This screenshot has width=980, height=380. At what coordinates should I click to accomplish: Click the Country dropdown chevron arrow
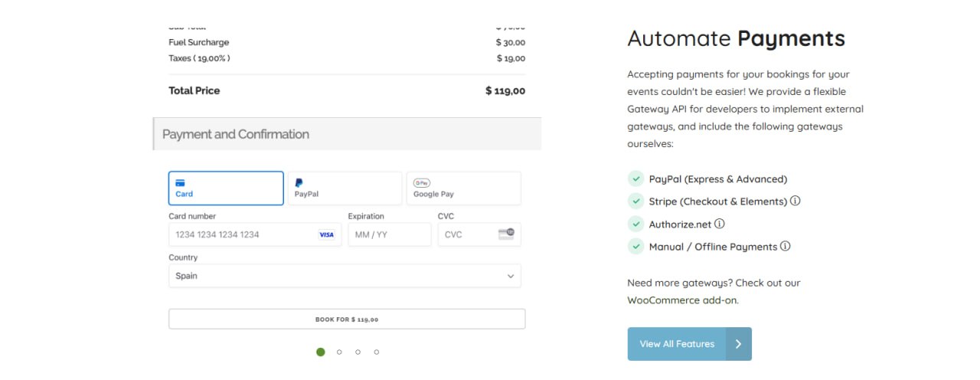(x=511, y=276)
